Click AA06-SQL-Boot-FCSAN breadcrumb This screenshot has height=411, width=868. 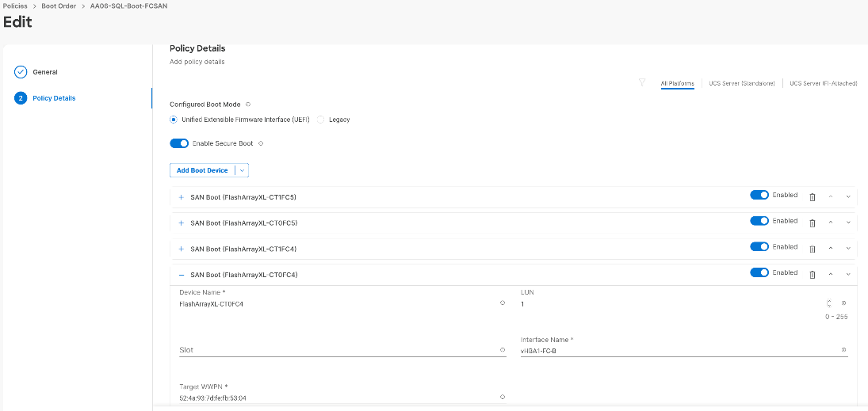point(128,6)
